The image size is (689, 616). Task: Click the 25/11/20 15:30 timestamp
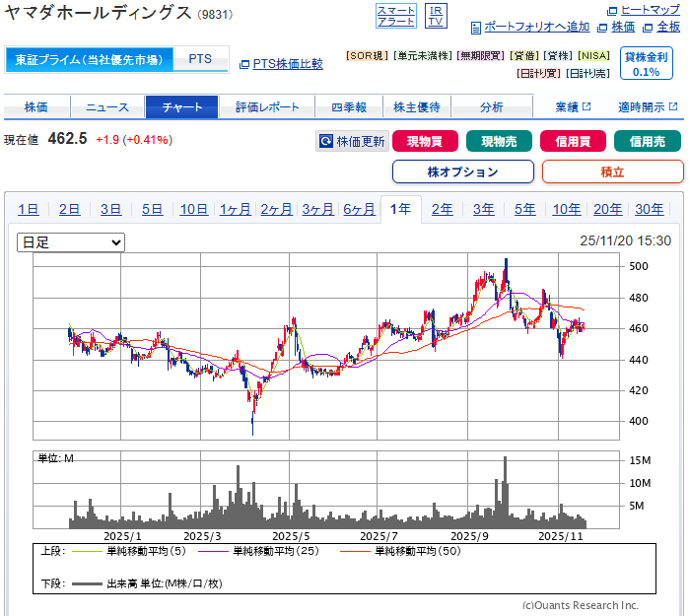[625, 240]
